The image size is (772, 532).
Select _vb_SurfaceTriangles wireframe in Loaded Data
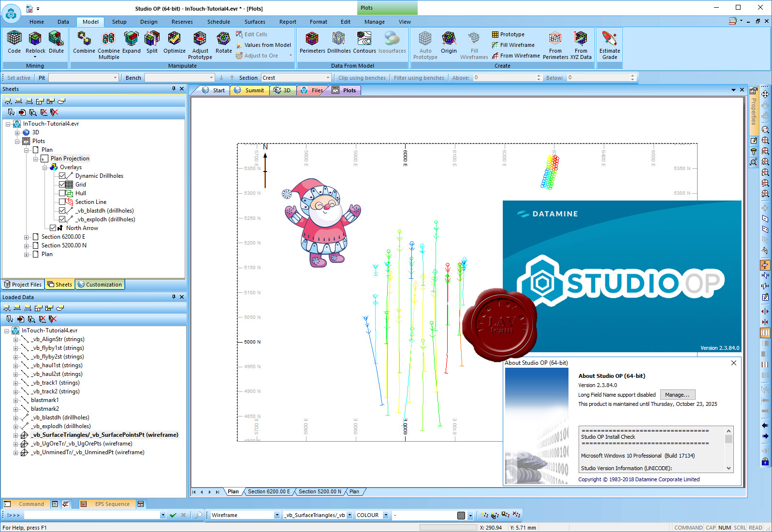coord(104,435)
